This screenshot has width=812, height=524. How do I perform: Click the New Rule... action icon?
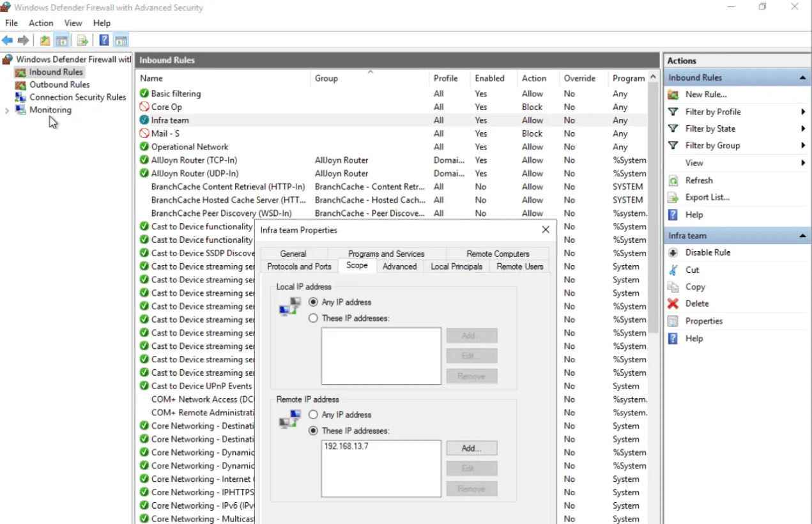673,95
